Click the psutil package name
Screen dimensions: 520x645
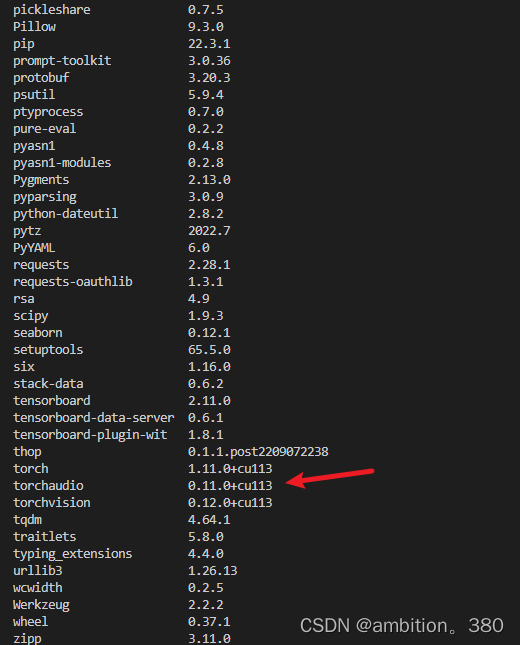[34, 95]
